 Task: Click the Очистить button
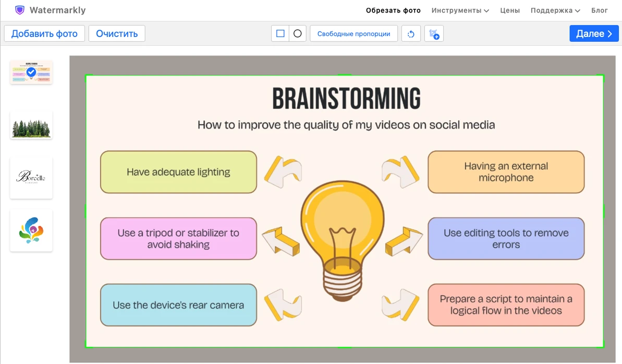point(117,34)
